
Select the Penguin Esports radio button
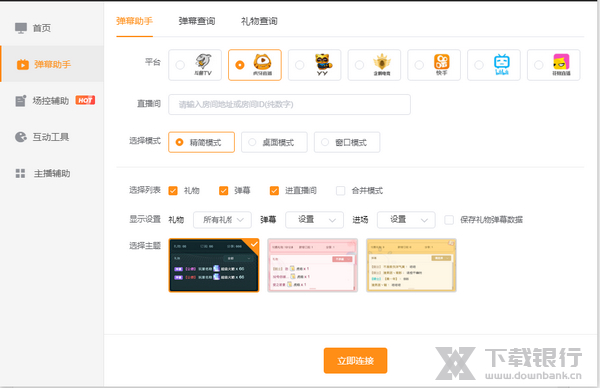click(x=359, y=65)
